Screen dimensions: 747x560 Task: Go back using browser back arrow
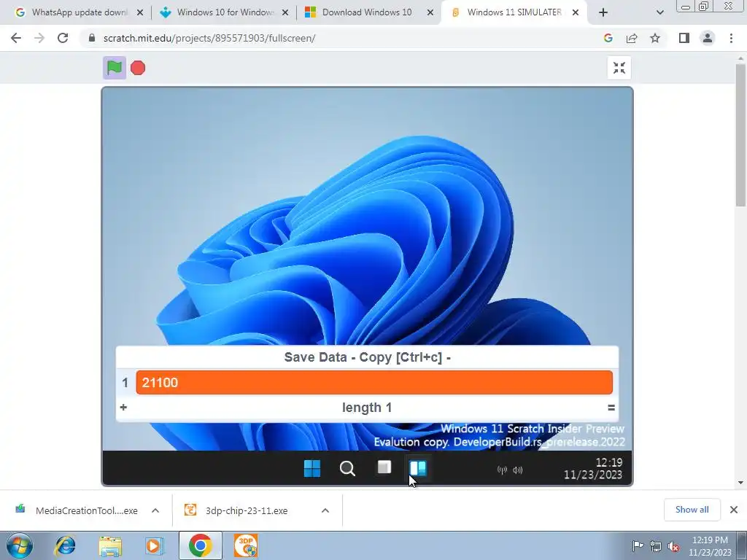[x=16, y=38]
